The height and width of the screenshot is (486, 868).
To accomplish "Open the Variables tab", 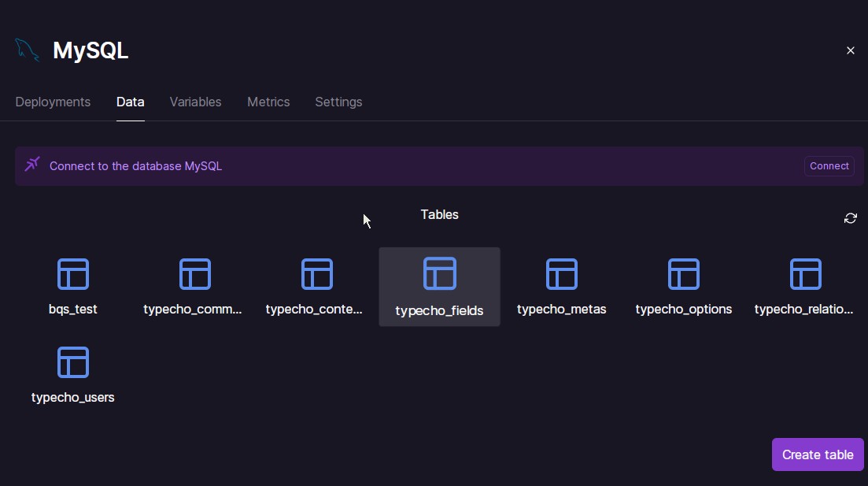I will point(195,102).
